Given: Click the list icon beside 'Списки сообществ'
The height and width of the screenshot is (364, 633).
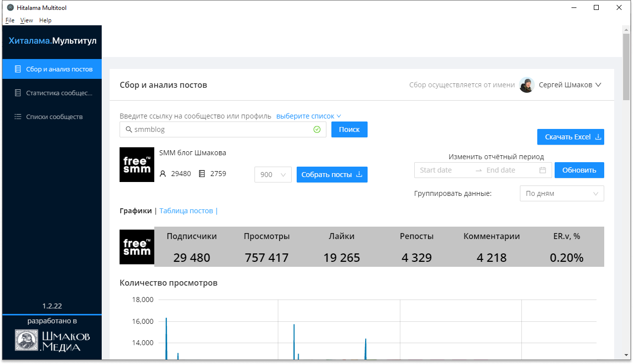Looking at the screenshot, I should click(x=18, y=117).
